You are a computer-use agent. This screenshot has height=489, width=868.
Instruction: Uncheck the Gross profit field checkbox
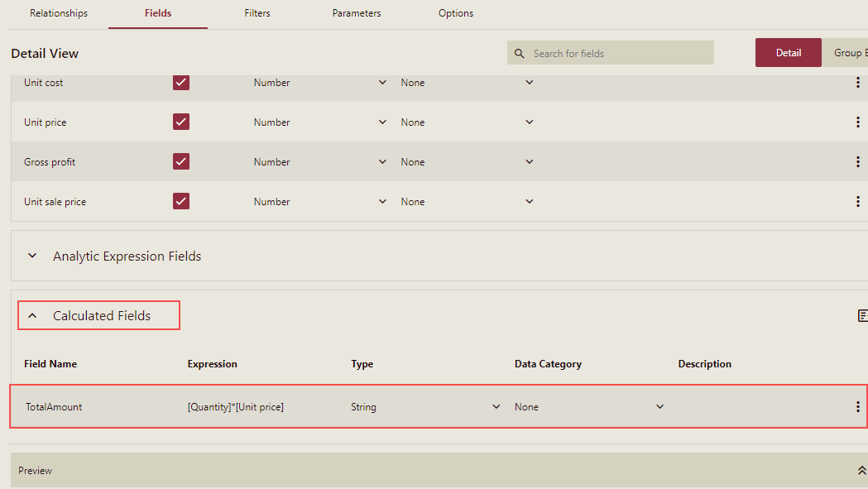[180, 161]
